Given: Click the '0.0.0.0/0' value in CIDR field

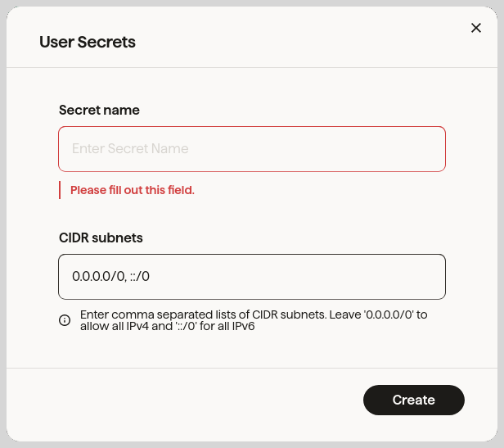Looking at the screenshot, I should point(98,277).
